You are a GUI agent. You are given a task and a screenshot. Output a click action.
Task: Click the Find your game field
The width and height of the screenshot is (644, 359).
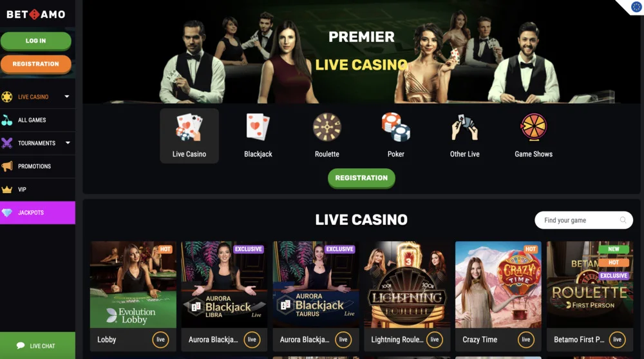[583, 220]
